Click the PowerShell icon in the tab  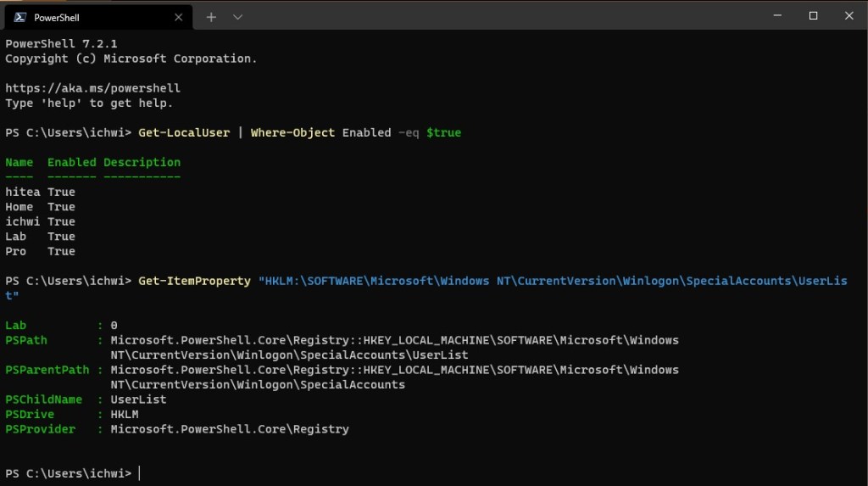pyautogui.click(x=19, y=17)
